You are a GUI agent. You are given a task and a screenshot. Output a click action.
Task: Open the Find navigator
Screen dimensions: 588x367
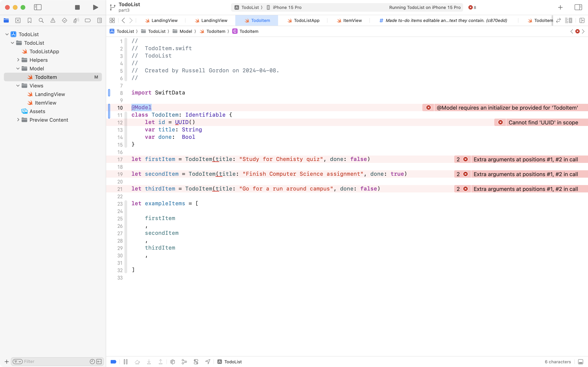[x=41, y=20]
